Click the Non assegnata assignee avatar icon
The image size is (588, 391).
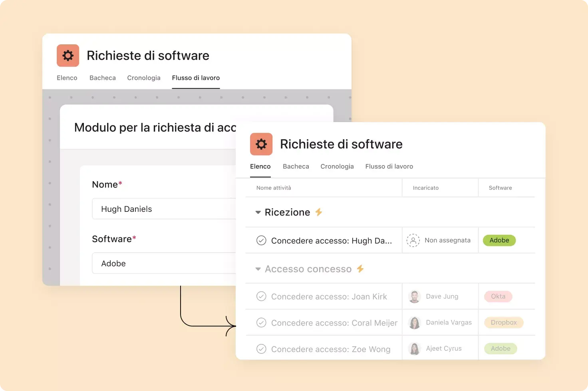click(413, 240)
